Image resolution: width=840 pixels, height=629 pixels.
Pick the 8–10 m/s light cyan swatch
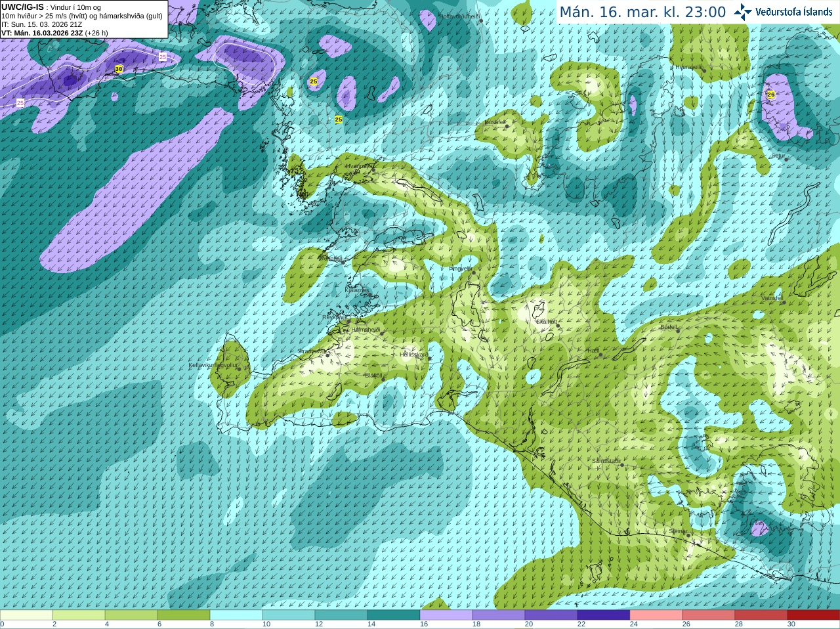pyautogui.click(x=236, y=615)
